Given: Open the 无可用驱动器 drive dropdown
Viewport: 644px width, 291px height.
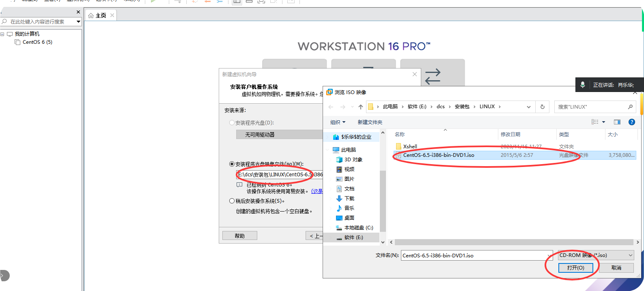Looking at the screenshot, I should 279,135.
